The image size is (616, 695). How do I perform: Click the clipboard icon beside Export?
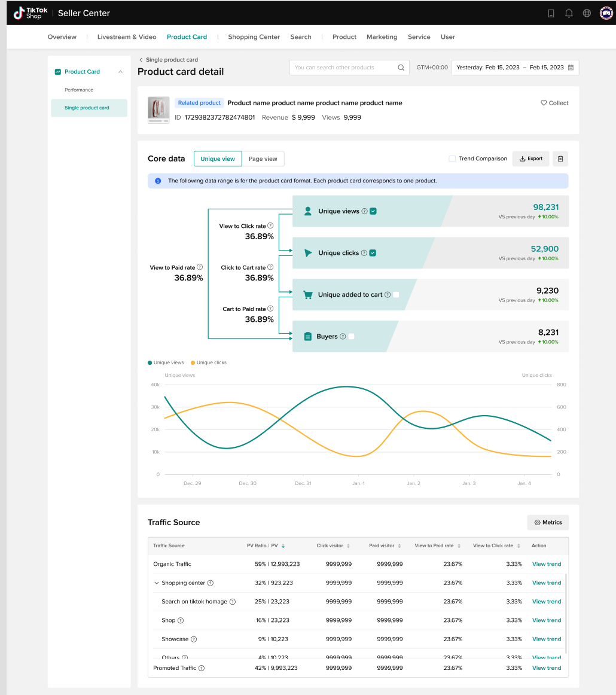(x=560, y=158)
